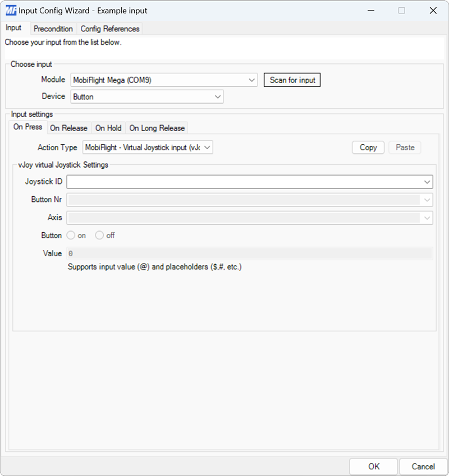Confirm the configuration with OK
This screenshot has width=449, height=476.
(374, 466)
